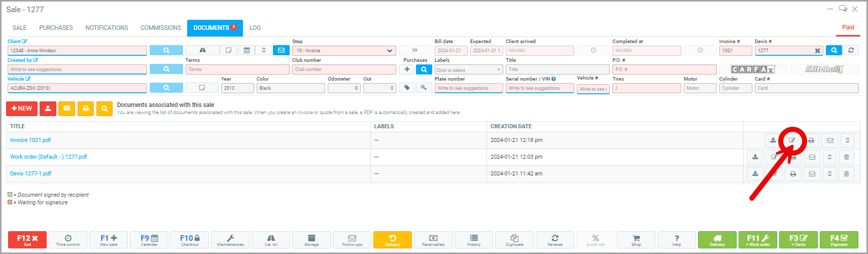868x254 pixels.
Task: Click into the Plate number input field
Action: tap(468, 88)
